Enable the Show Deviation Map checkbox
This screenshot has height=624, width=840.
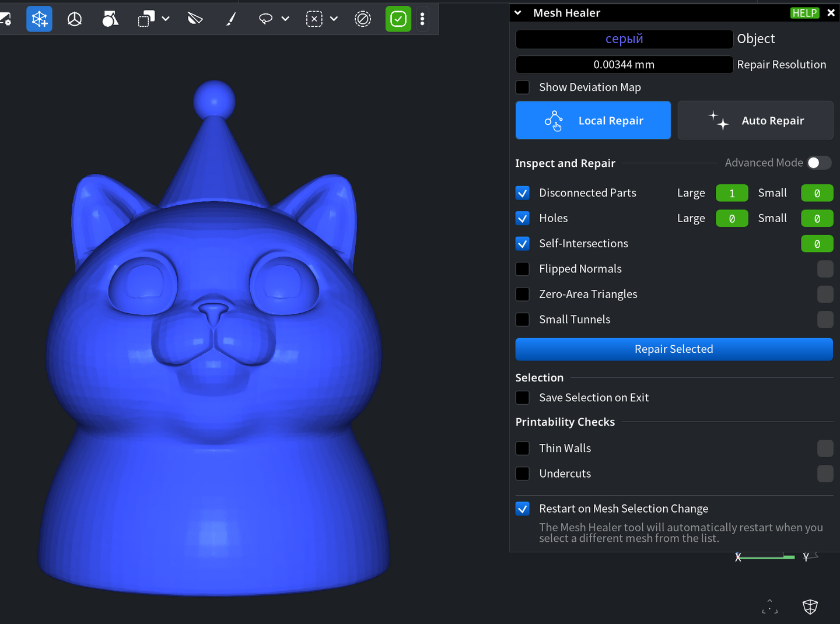pyautogui.click(x=523, y=87)
